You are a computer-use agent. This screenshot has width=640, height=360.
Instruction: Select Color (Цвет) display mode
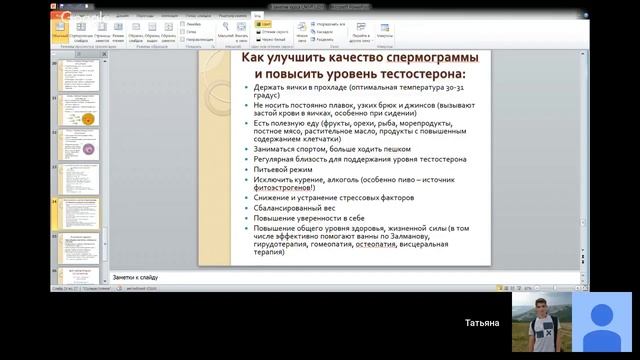pyautogui.click(x=263, y=24)
